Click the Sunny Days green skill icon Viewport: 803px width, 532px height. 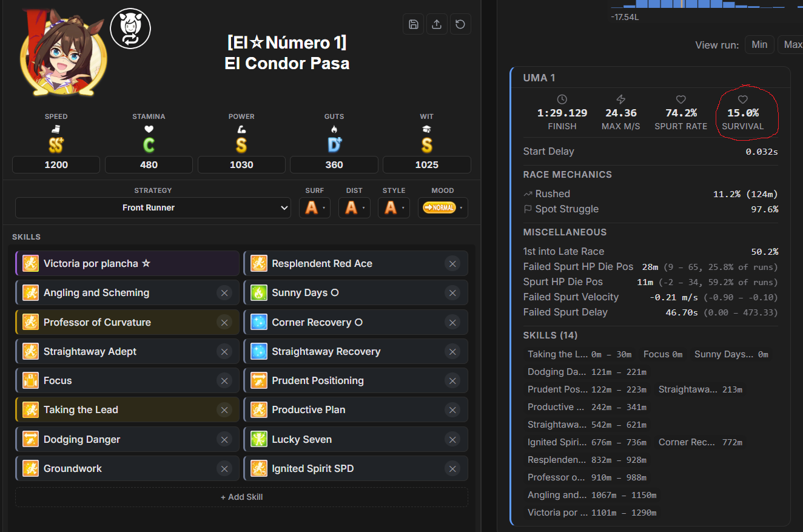(259, 293)
